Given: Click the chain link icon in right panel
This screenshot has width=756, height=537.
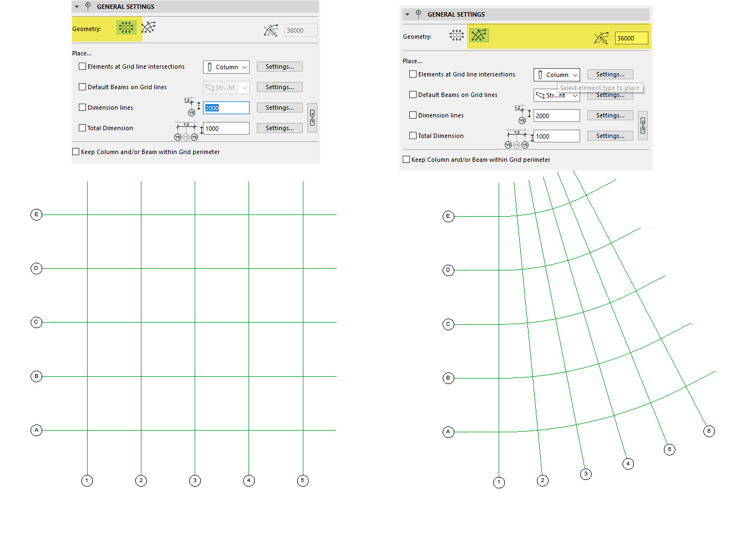Looking at the screenshot, I should (x=643, y=125).
